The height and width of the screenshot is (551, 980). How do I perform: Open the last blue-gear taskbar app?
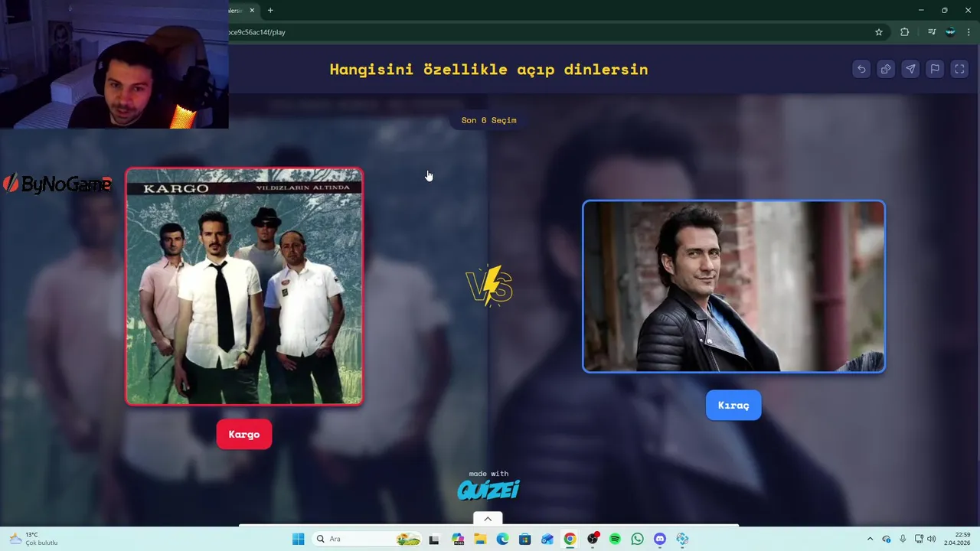click(x=682, y=539)
